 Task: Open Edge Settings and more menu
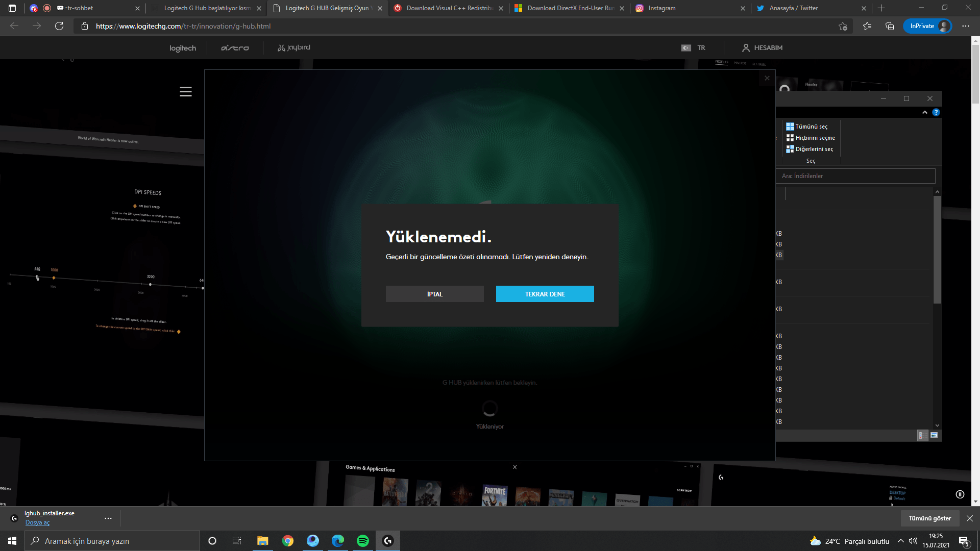[966, 26]
